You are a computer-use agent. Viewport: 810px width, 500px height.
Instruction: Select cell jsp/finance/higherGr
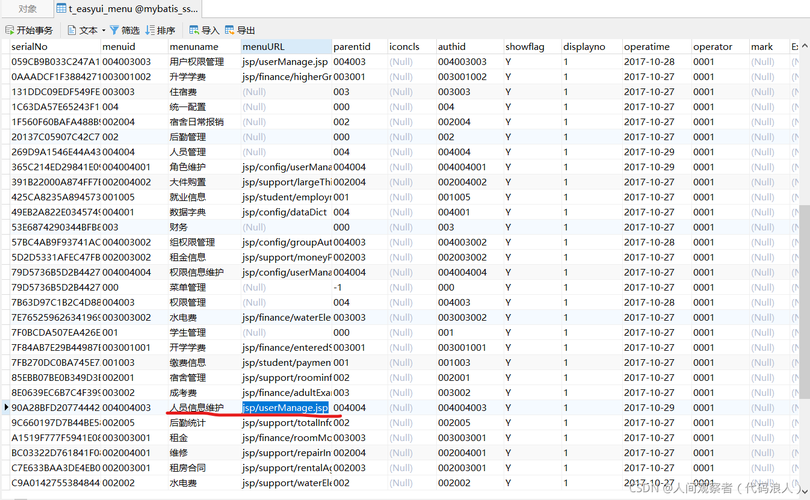coord(286,76)
